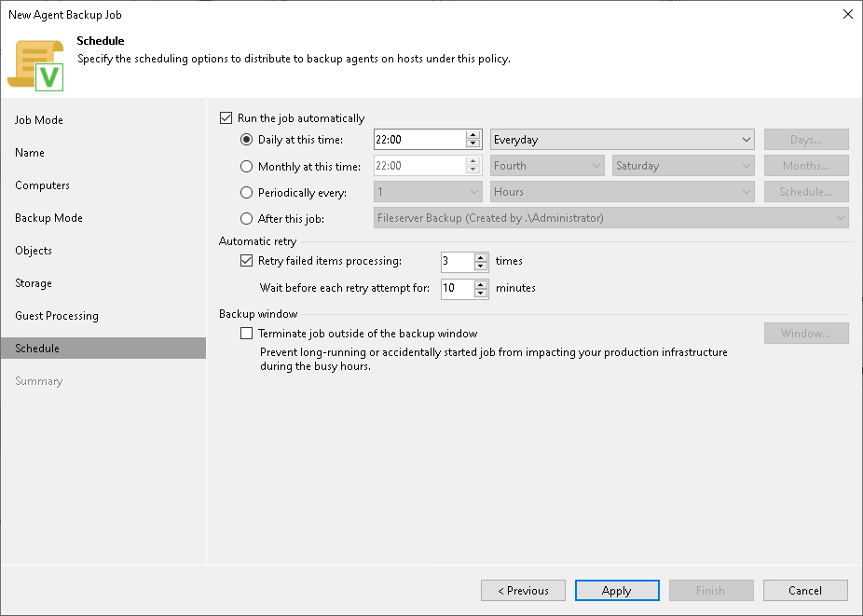
Task: Switch to the Storage step
Action: pos(33,282)
